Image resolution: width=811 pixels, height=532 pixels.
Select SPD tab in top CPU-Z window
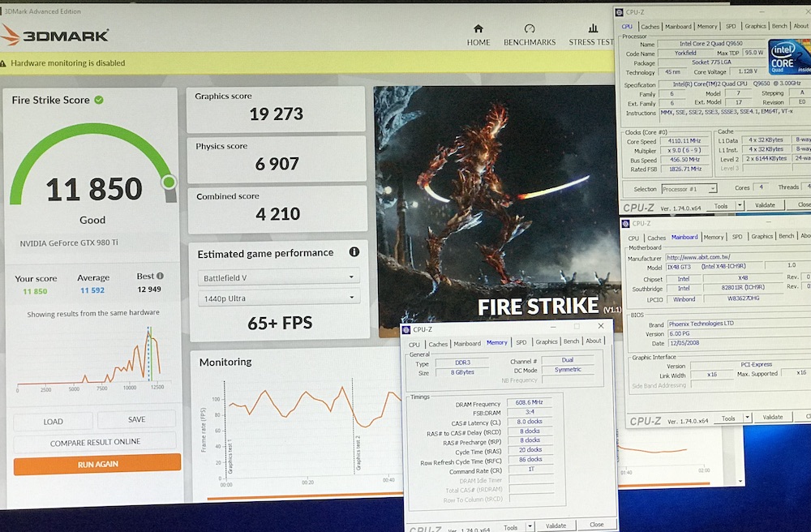(x=731, y=27)
